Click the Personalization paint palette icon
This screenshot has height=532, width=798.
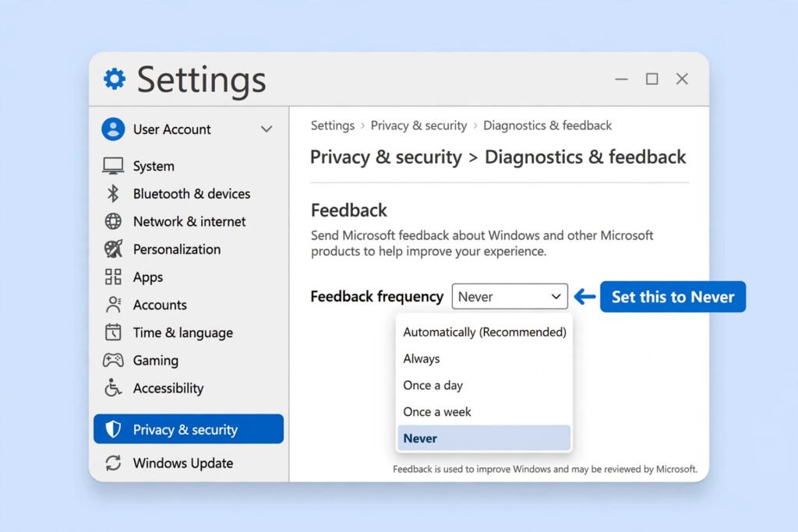[113, 249]
